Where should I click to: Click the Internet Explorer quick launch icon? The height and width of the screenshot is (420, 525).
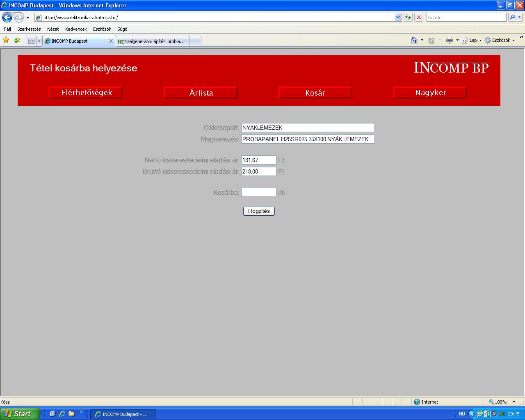click(62, 414)
